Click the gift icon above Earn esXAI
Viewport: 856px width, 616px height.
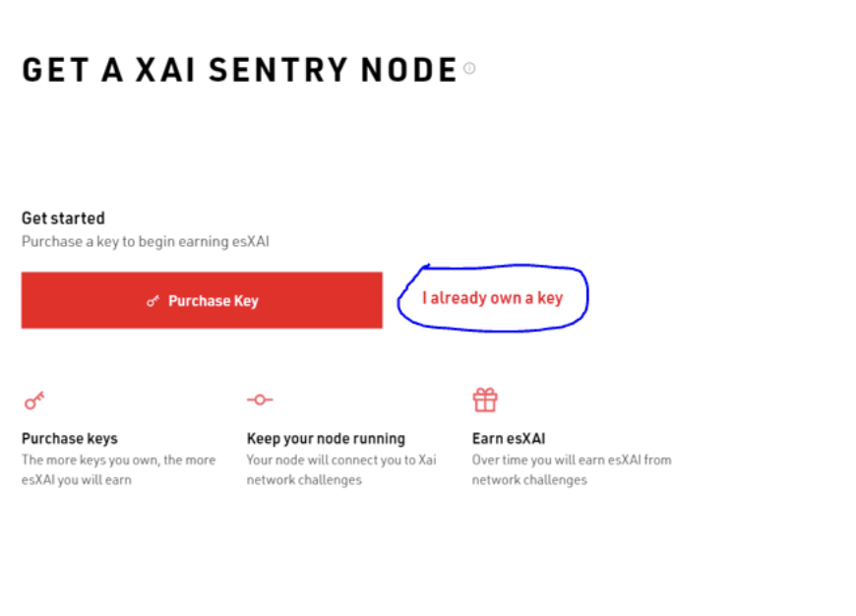tap(485, 400)
